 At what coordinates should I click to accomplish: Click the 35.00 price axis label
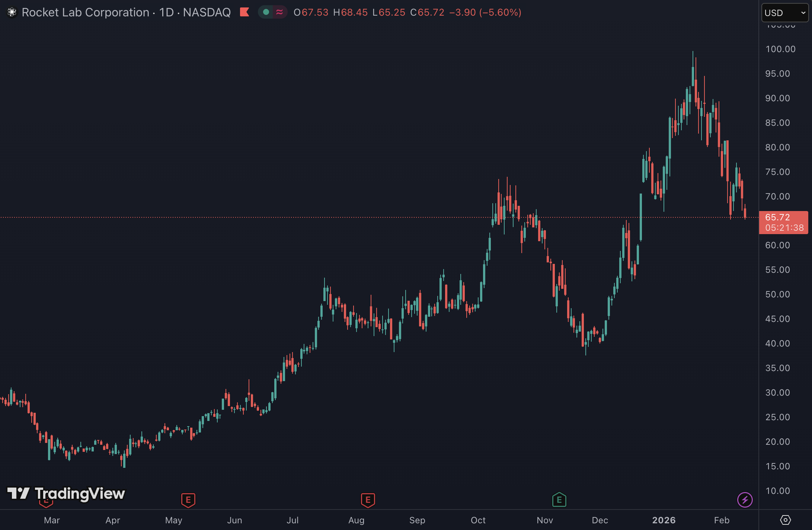coord(777,368)
